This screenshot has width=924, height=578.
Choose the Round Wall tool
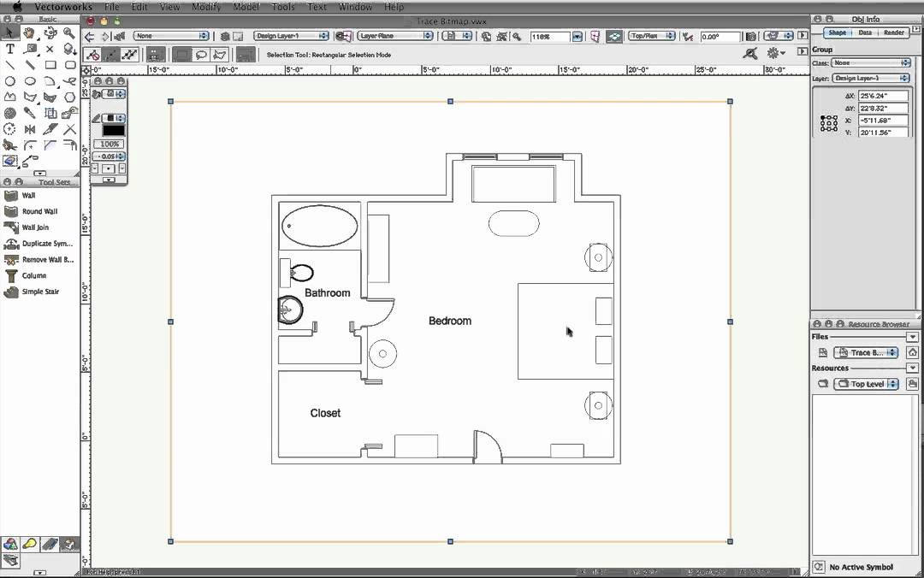tap(38, 211)
